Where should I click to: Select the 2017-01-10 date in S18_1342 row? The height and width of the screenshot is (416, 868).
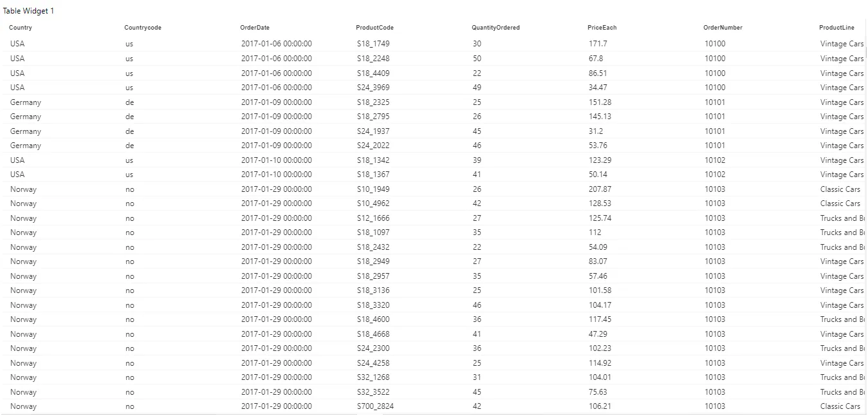[x=277, y=160]
